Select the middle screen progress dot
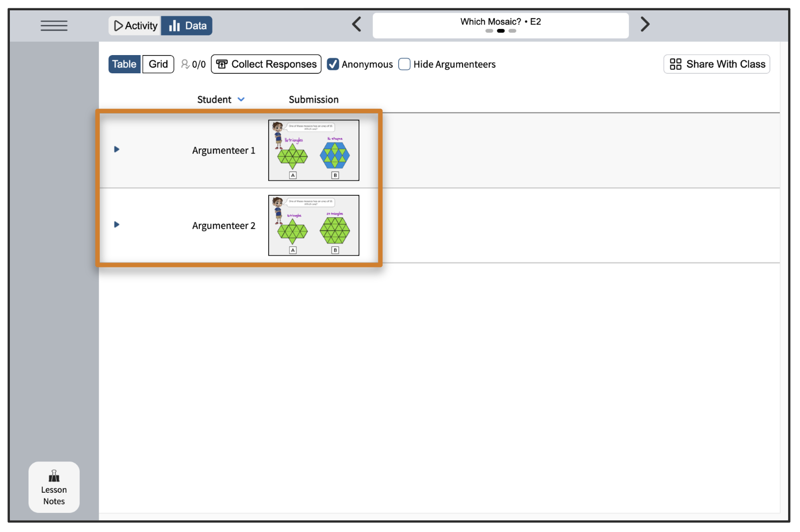This screenshot has width=800, height=532. coord(500,31)
